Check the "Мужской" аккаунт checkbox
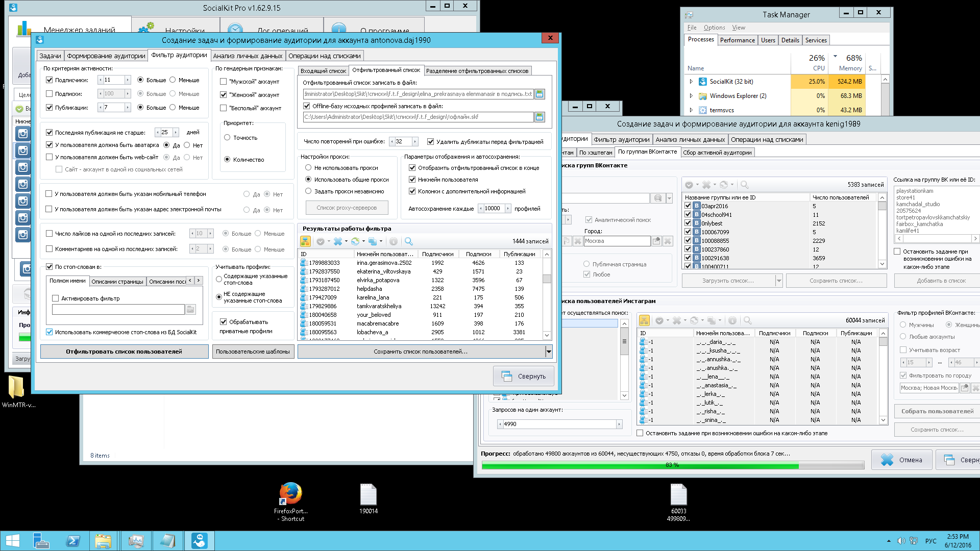Viewport: 980px width, 551px height. tap(223, 82)
